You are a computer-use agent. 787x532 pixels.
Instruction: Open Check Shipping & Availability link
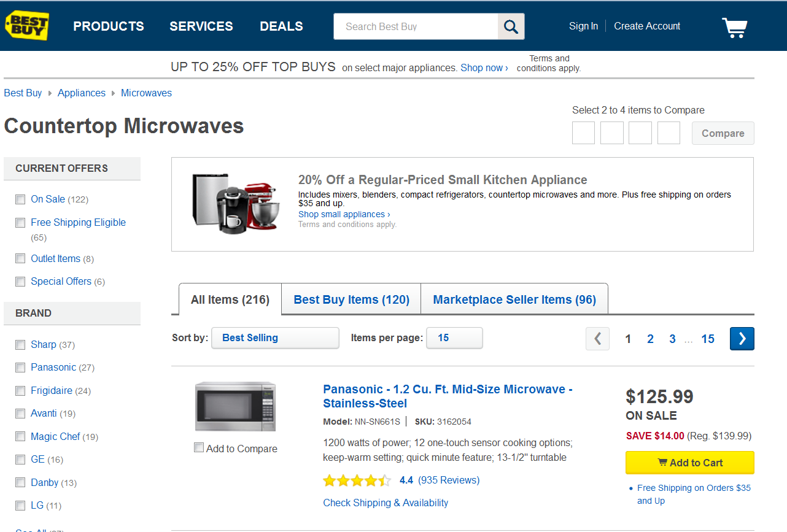coord(386,503)
